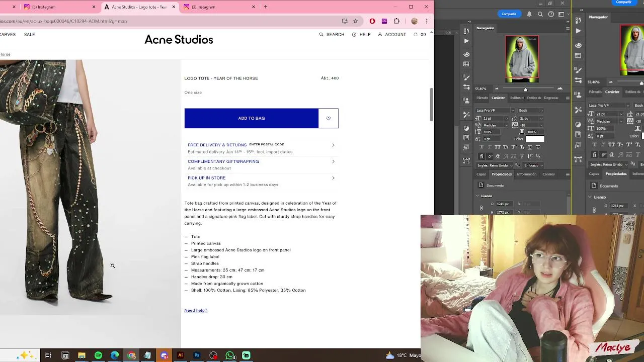This screenshot has width=644, height=362.
Task: Toggle small caps in left Character panel
Action: pos(506,147)
